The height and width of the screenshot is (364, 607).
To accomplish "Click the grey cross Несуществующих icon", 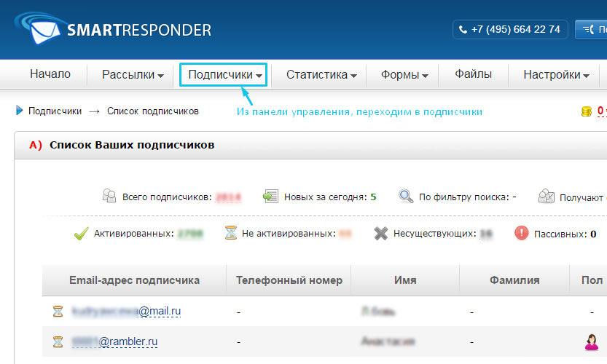I will click(x=381, y=233).
